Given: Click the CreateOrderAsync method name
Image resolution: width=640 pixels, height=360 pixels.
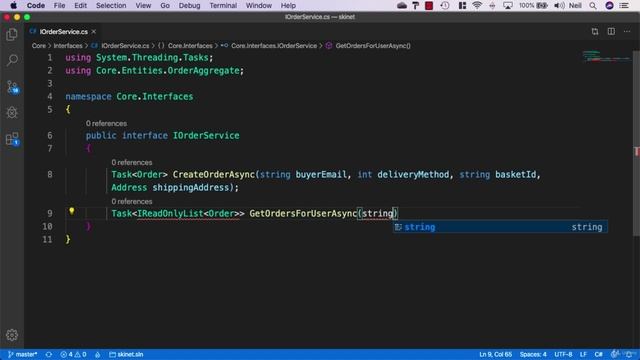Looking at the screenshot, I should click(213, 174).
